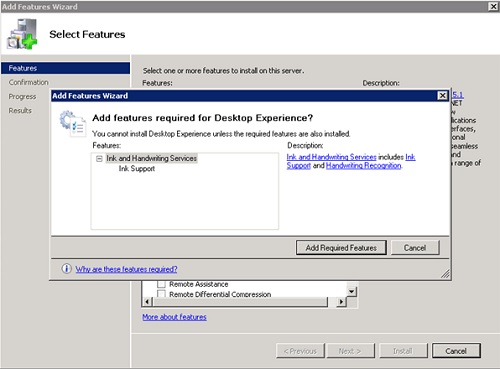
Task: Open the Handwriting Recognition description link
Action: click(x=363, y=165)
